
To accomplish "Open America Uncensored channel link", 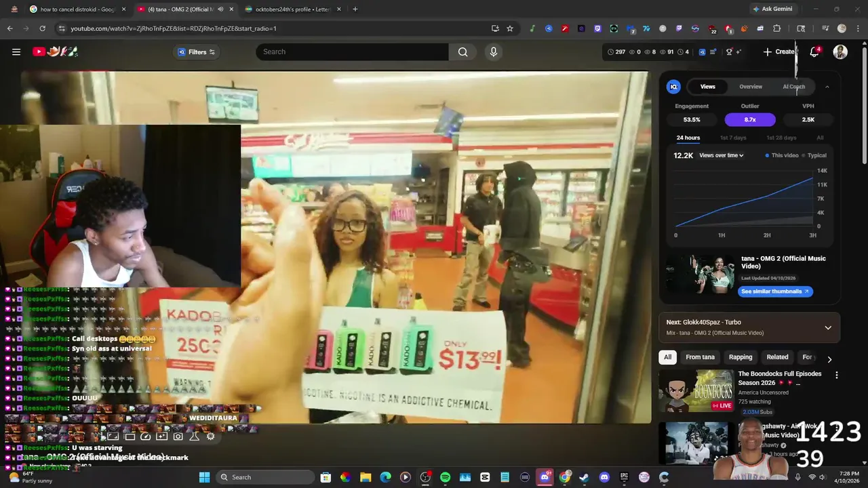I will click(x=763, y=392).
